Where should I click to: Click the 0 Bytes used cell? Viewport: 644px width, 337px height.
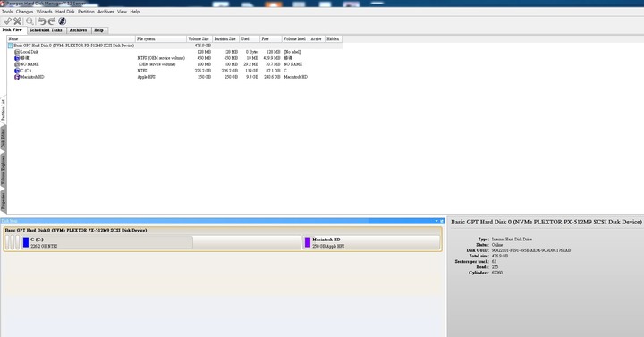[x=252, y=52]
